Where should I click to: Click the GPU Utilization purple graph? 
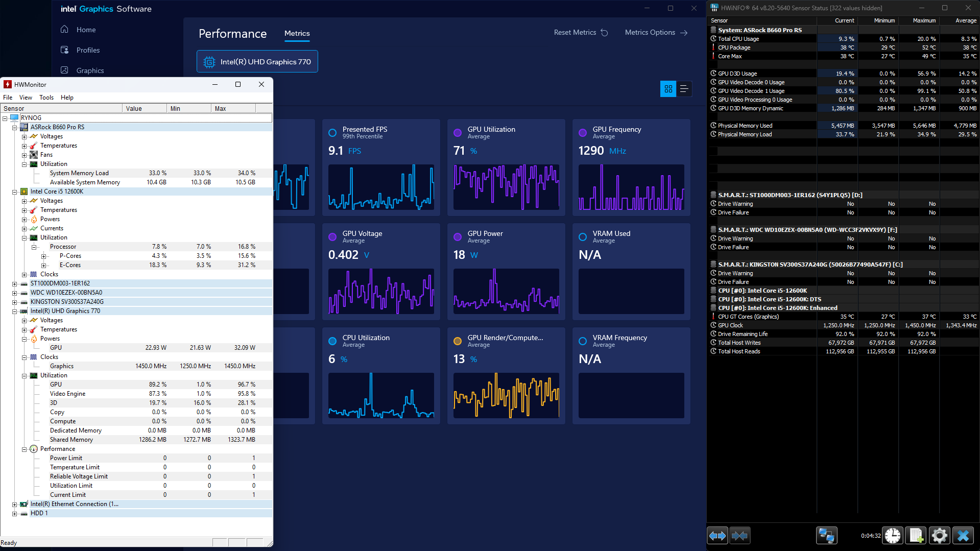pyautogui.click(x=506, y=187)
